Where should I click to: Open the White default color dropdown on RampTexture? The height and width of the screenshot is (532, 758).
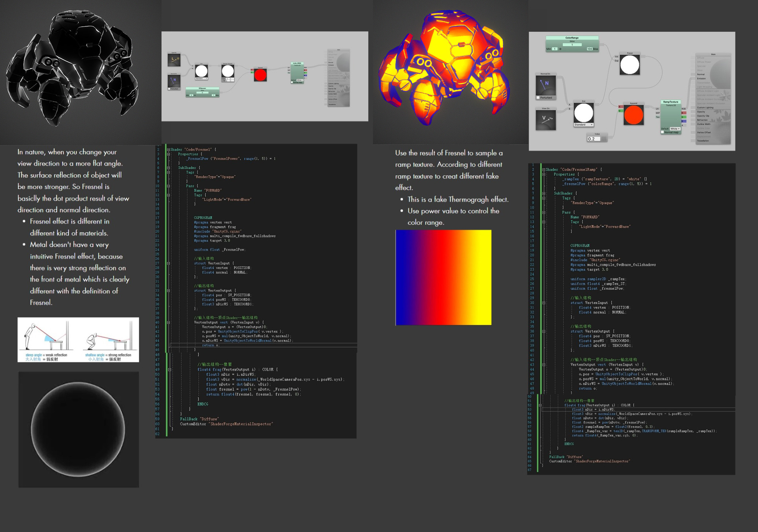pyautogui.click(x=675, y=129)
